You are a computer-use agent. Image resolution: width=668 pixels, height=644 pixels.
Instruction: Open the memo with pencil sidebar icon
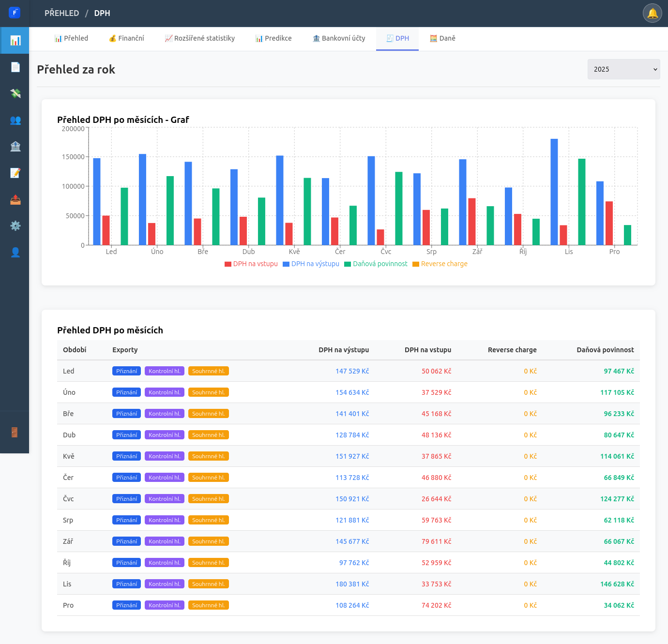coord(15,173)
